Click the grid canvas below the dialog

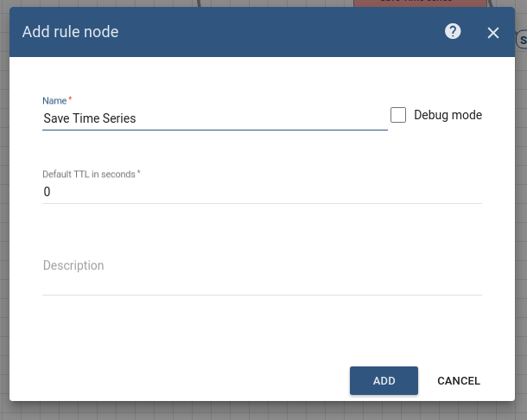(259, 411)
